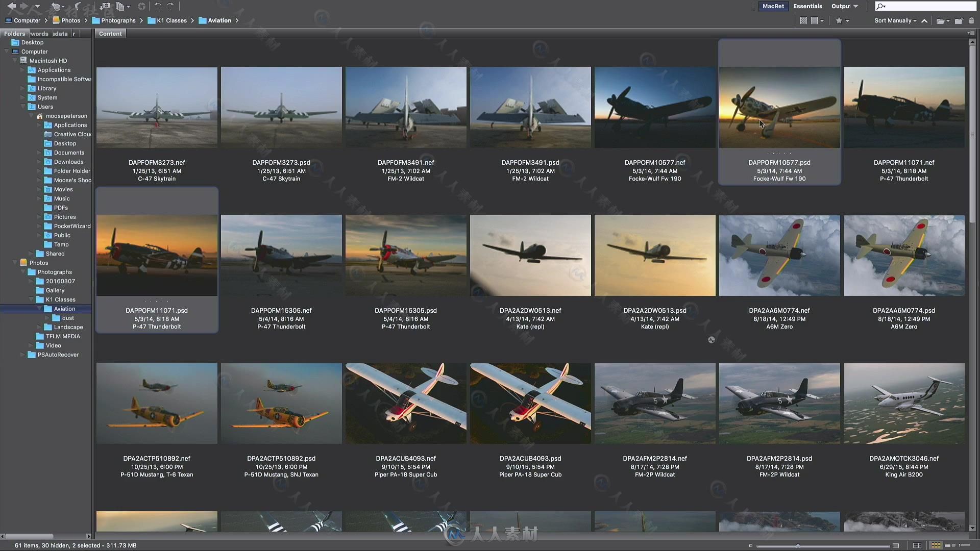Image resolution: width=980 pixels, height=551 pixels.
Task: Select the Downloads folder in tree
Action: click(x=64, y=162)
